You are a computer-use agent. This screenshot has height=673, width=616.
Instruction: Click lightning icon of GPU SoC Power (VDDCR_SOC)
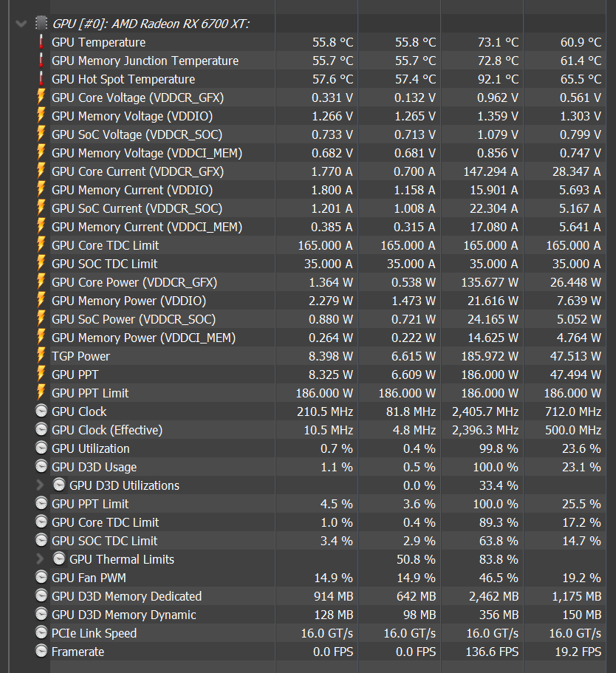click(41, 319)
